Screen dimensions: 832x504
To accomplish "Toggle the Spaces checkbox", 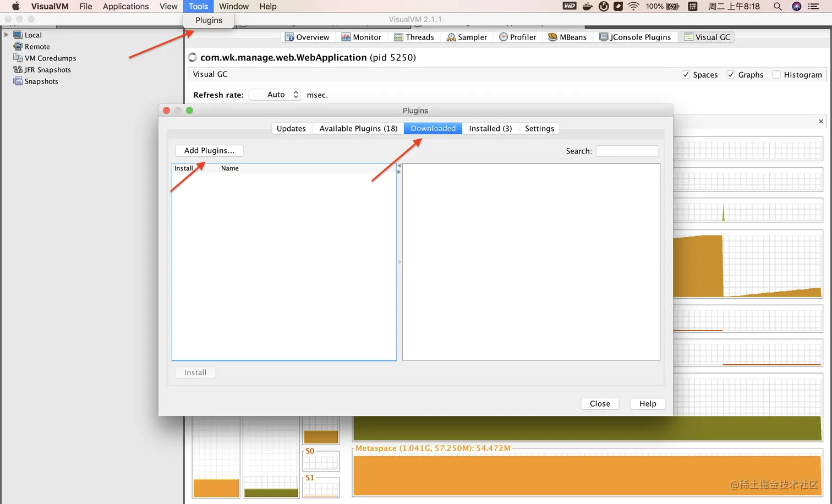I will coord(686,75).
